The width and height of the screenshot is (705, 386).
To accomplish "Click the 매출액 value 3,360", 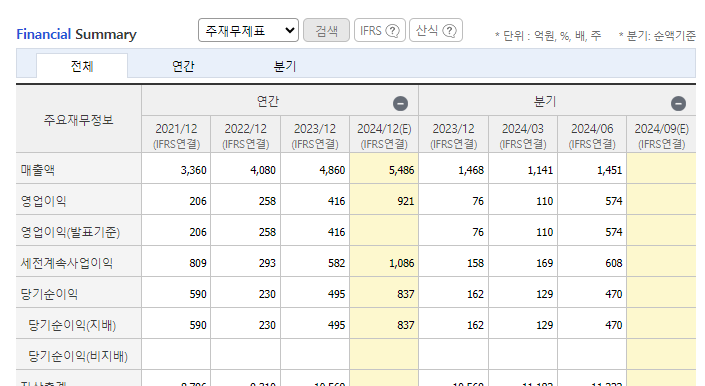I will click(x=193, y=170).
